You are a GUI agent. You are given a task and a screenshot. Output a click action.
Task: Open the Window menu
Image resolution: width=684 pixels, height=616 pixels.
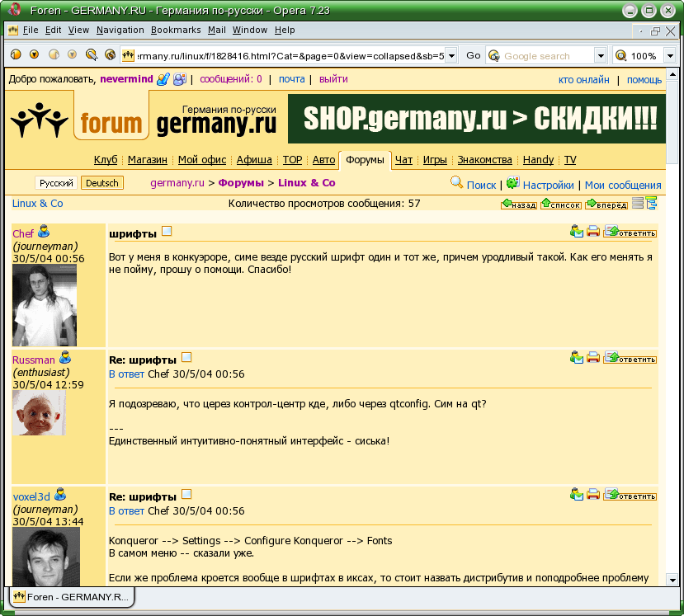250,30
